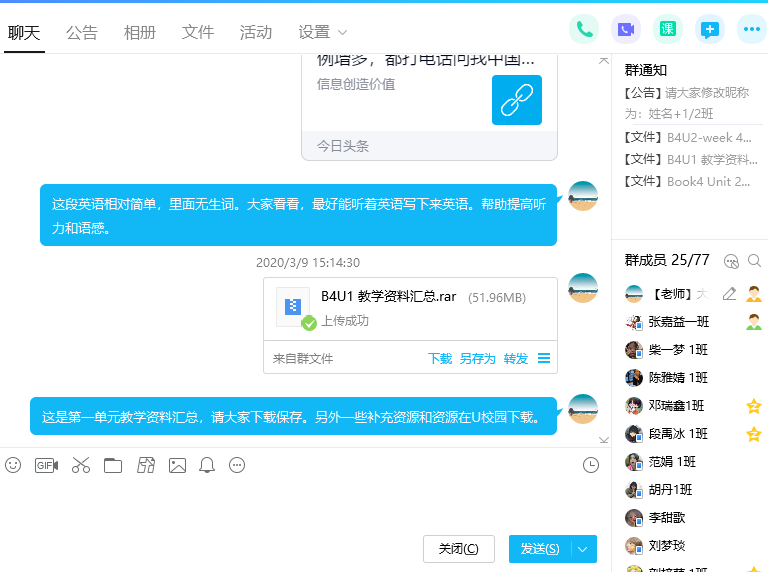This screenshot has width=768, height=572.
Task: Click the 群成员 25/77 heading
Action: [667, 260]
